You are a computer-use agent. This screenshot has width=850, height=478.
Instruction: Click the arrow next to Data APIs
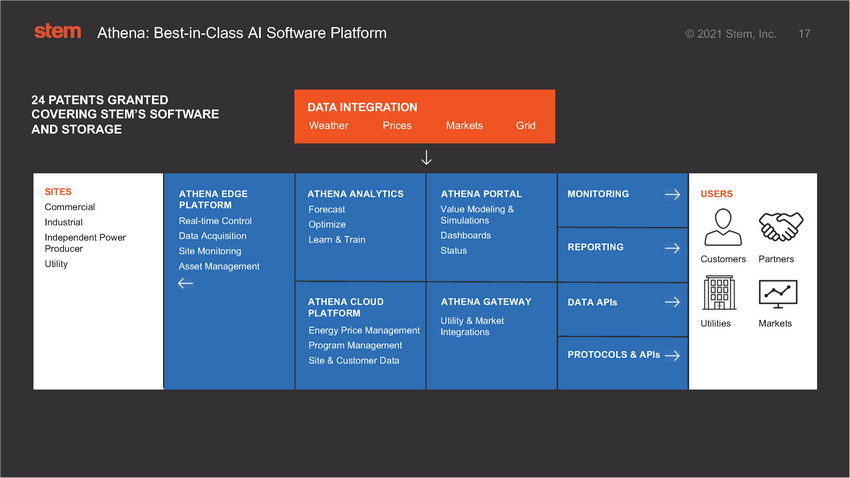pos(672,302)
